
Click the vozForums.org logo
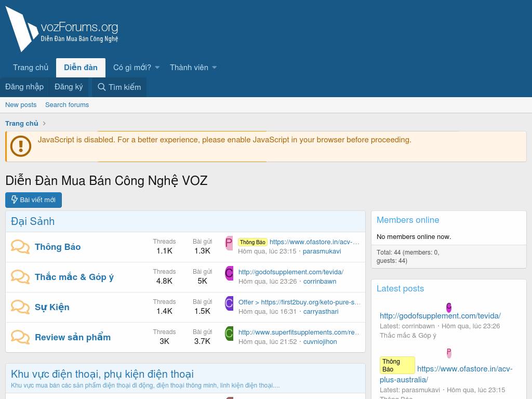coord(62,29)
